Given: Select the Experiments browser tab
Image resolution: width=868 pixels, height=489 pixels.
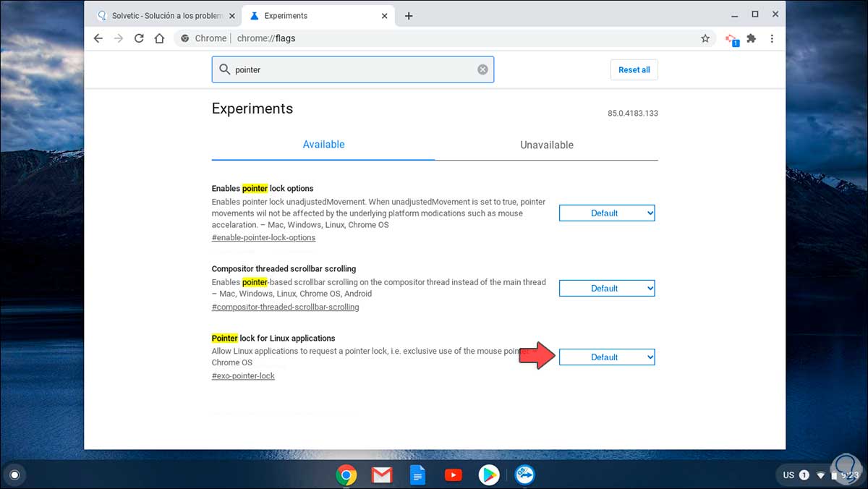Looking at the screenshot, I should 317,15.
